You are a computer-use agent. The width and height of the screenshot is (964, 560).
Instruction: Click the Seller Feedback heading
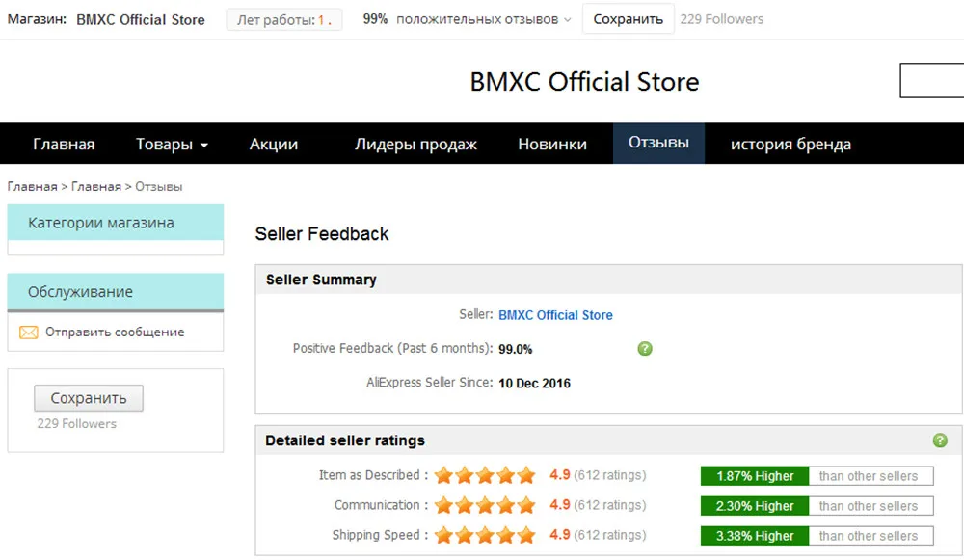(x=322, y=233)
